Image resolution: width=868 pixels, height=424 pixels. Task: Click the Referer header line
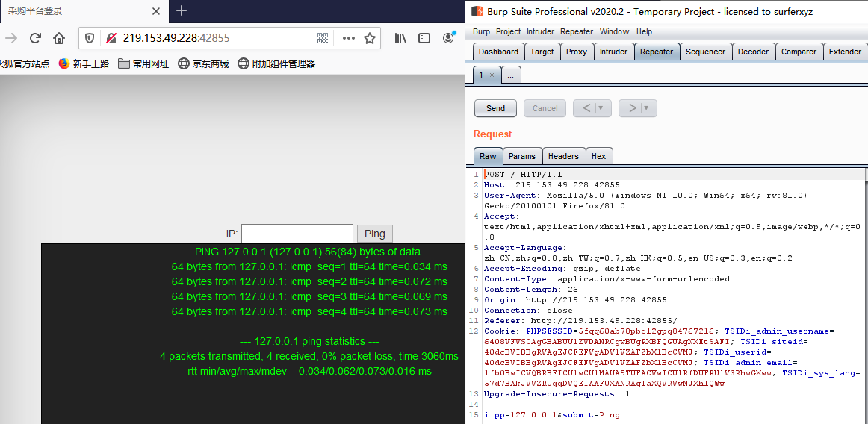tap(580, 320)
